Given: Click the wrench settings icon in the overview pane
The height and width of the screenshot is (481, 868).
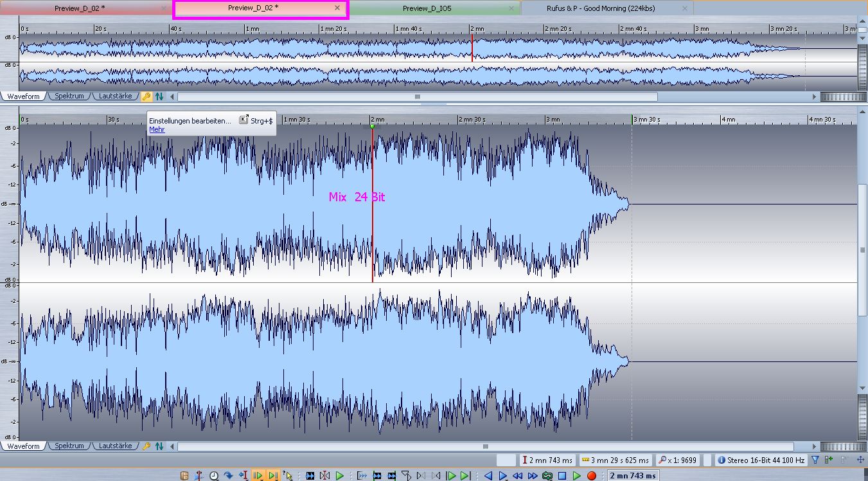Looking at the screenshot, I should [146, 96].
